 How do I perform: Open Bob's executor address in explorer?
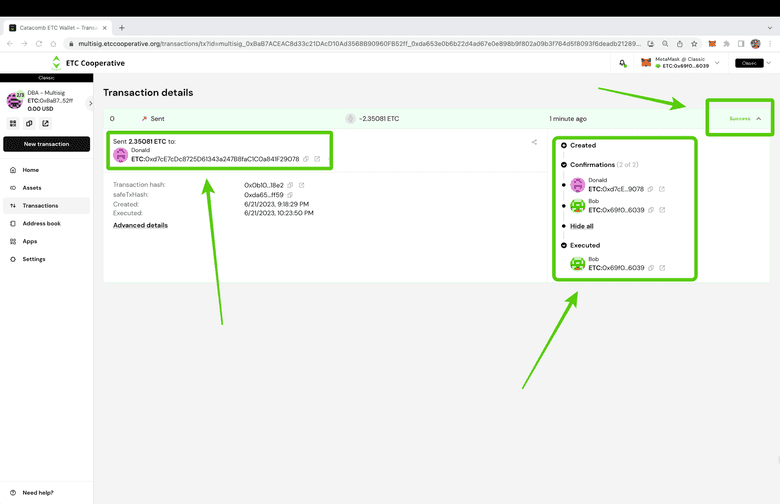pyautogui.click(x=661, y=268)
